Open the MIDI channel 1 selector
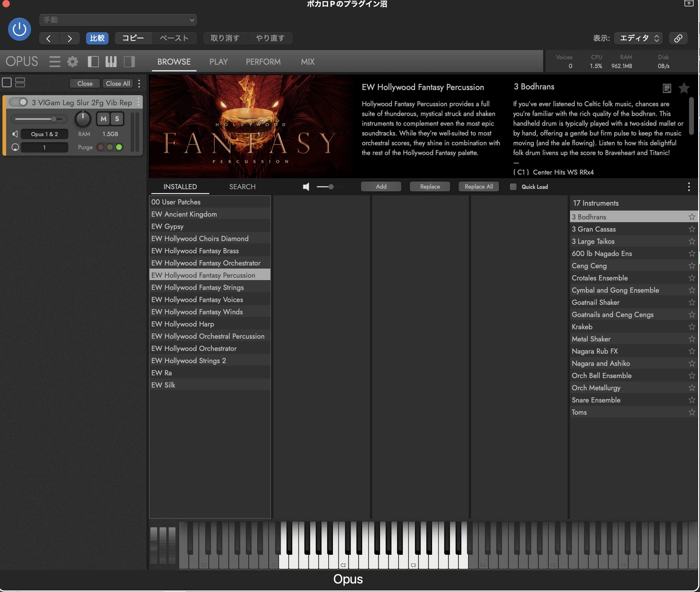 (44, 147)
